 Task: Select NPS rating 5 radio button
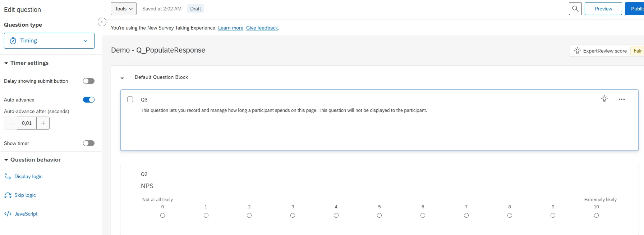point(379,215)
